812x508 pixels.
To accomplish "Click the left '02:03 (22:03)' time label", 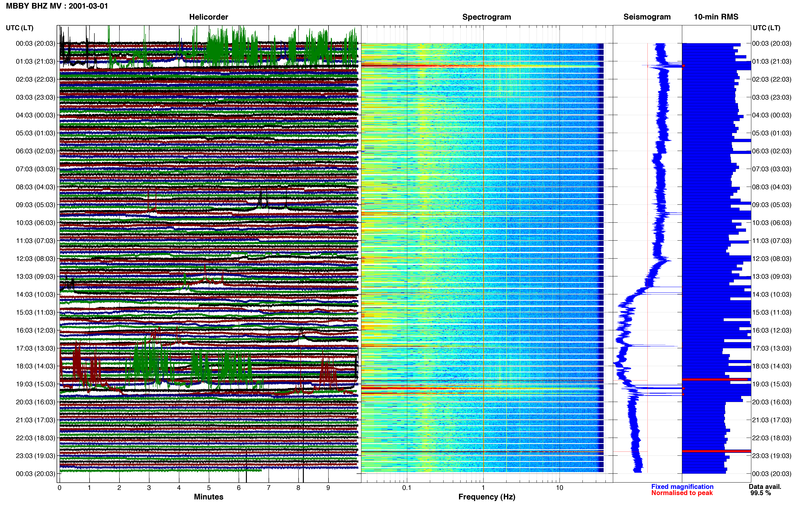I will 36,79.
